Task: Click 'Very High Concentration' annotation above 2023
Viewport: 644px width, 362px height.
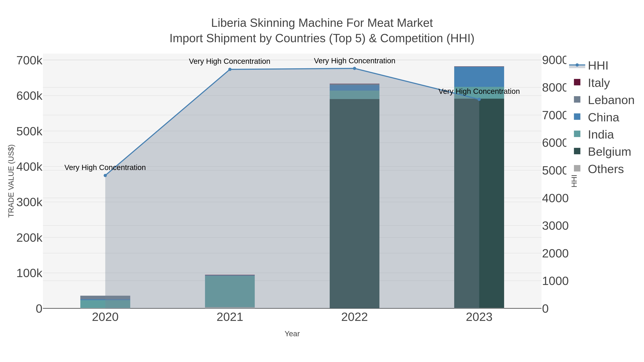Action: (x=479, y=91)
